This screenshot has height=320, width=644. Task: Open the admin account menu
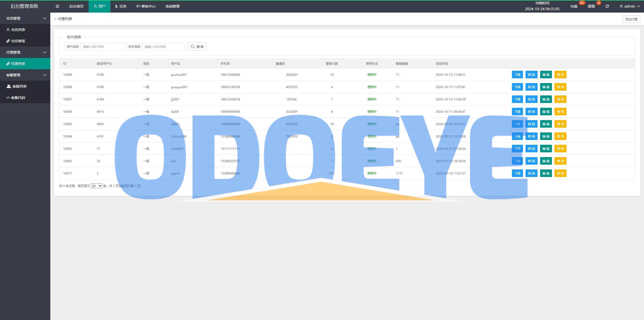tap(630, 6)
